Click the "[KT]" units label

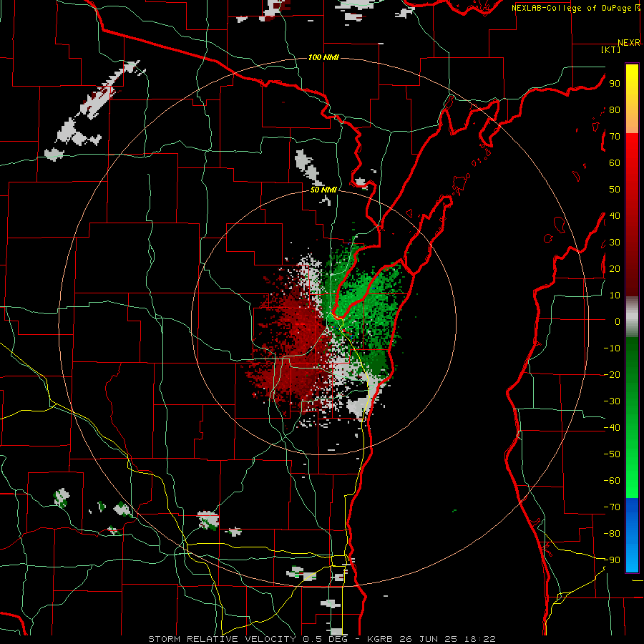pos(610,49)
